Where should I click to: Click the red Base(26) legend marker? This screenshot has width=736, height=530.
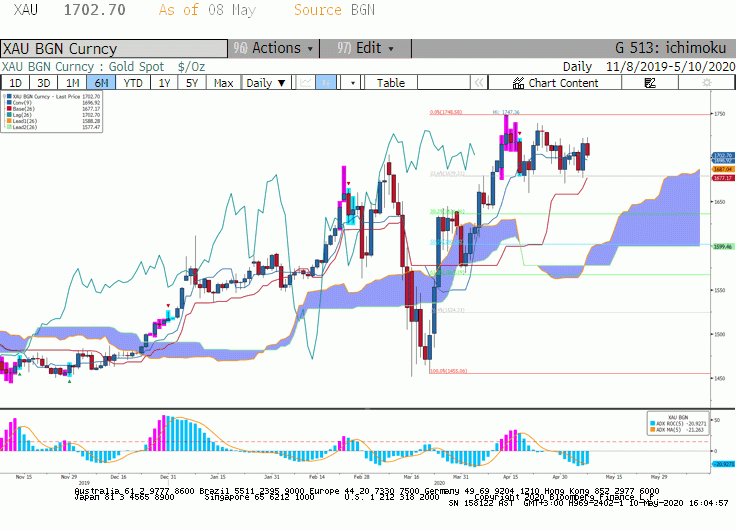tap(9, 108)
